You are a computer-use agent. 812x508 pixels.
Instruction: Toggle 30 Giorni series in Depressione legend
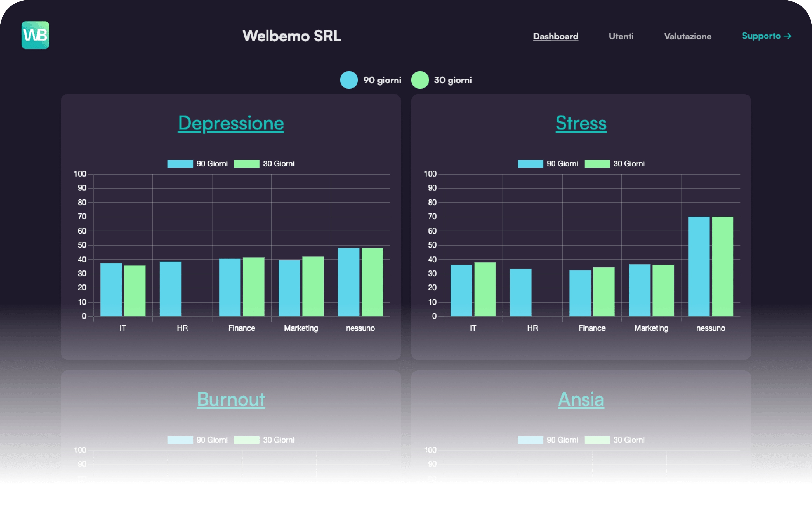[264, 164]
